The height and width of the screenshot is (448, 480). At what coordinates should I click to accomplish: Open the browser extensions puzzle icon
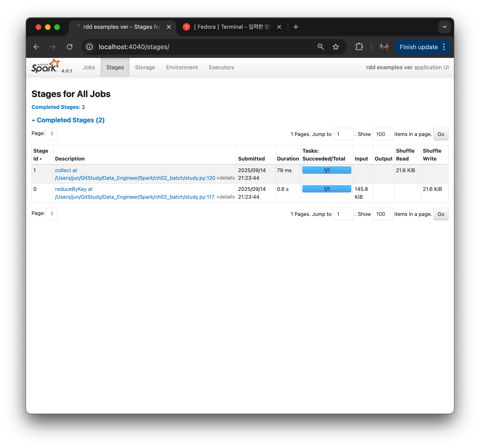click(x=359, y=47)
